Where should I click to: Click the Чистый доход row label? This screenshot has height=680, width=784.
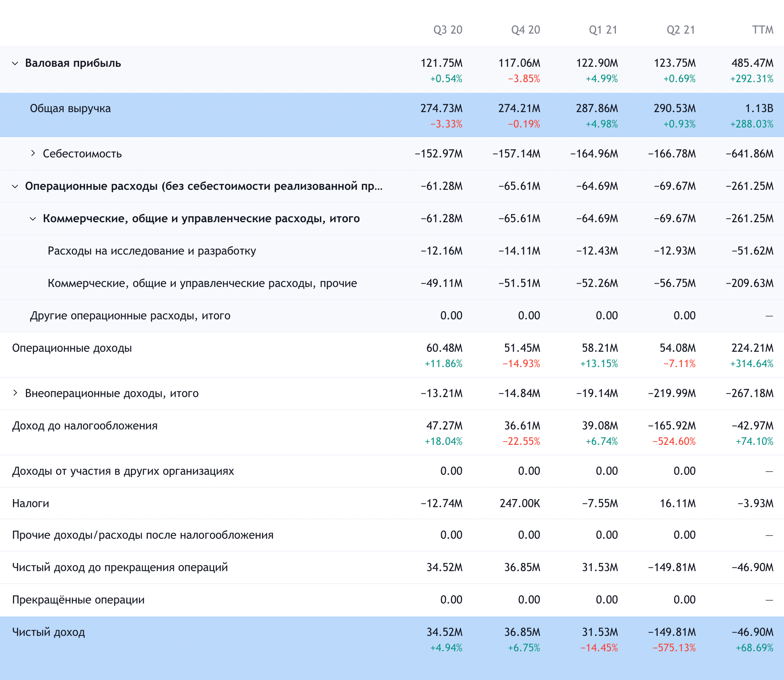pos(49,632)
